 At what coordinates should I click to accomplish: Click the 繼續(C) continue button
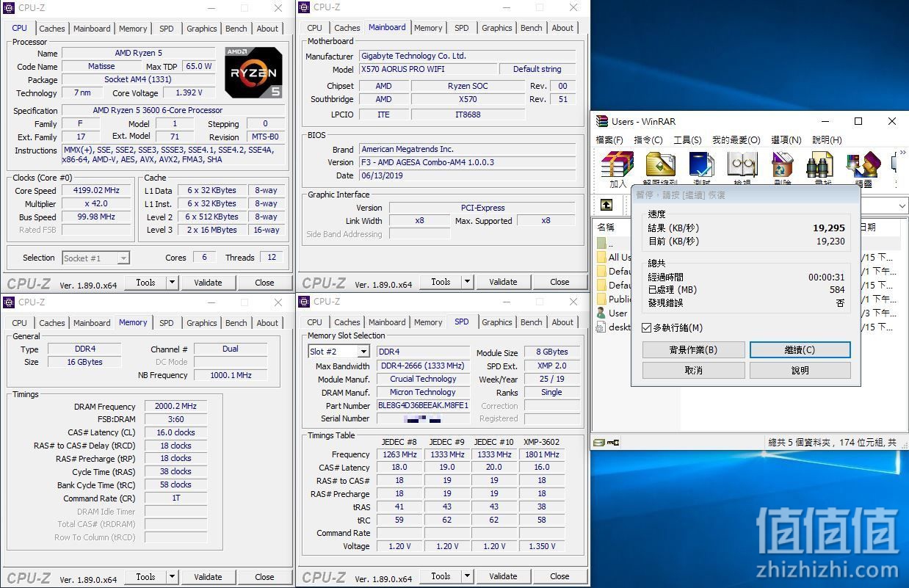(800, 350)
